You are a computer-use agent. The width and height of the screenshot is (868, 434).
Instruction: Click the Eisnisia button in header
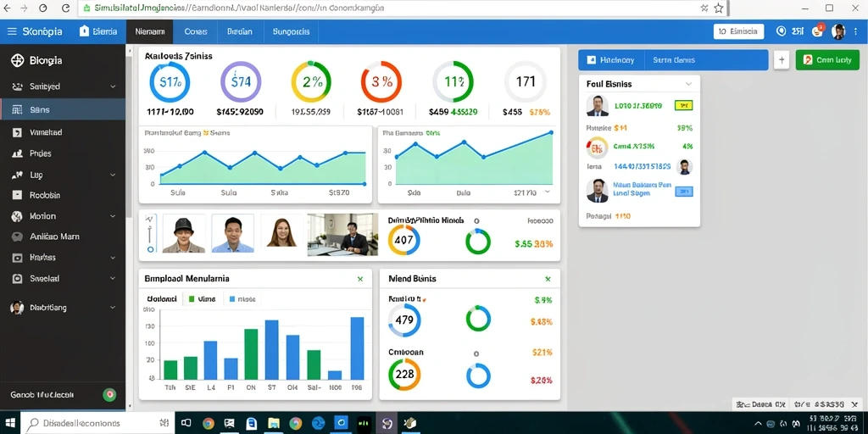(x=738, y=31)
